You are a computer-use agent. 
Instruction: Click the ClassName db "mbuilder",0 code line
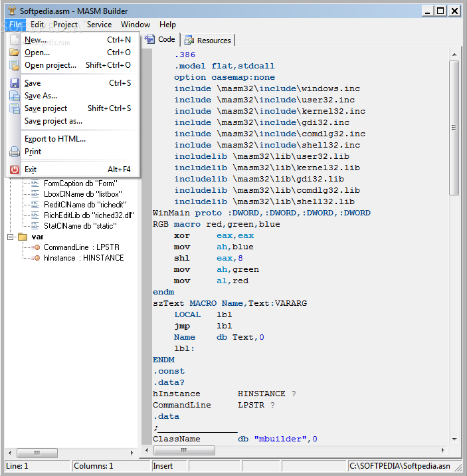(x=235, y=439)
